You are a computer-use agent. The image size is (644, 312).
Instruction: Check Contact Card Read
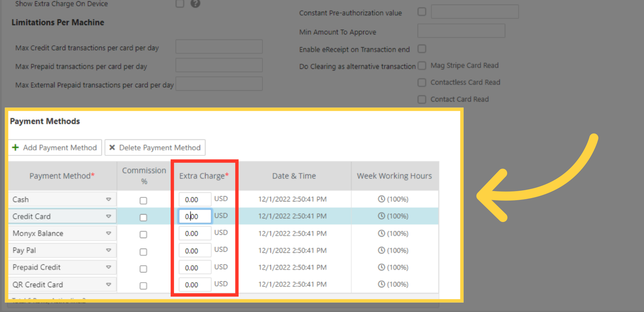point(422,100)
